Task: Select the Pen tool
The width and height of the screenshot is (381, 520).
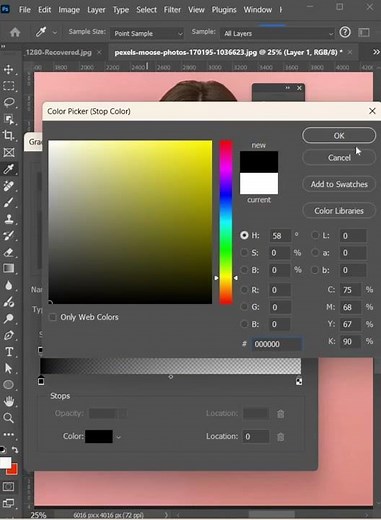Action: coord(9,335)
